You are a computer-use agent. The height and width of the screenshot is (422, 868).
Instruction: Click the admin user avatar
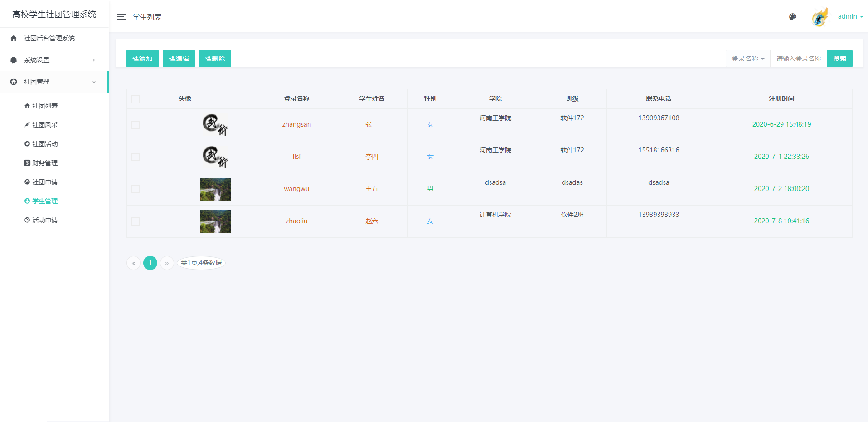pyautogui.click(x=820, y=17)
